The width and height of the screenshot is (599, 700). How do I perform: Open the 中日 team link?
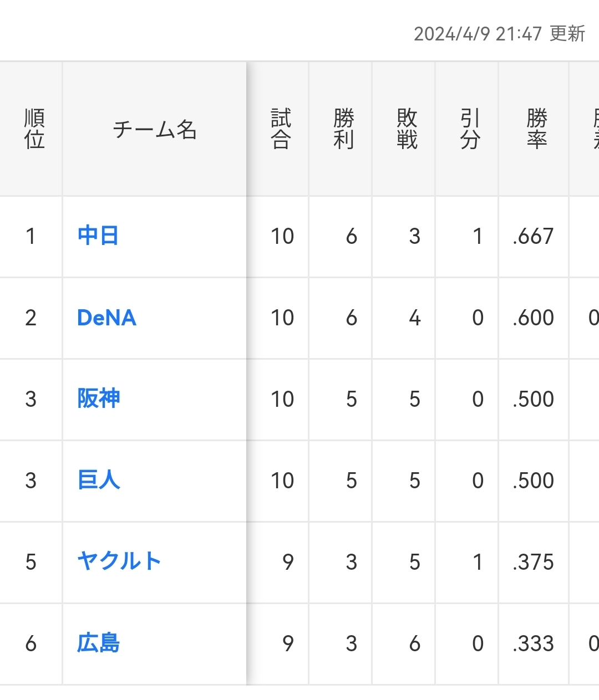coord(98,236)
